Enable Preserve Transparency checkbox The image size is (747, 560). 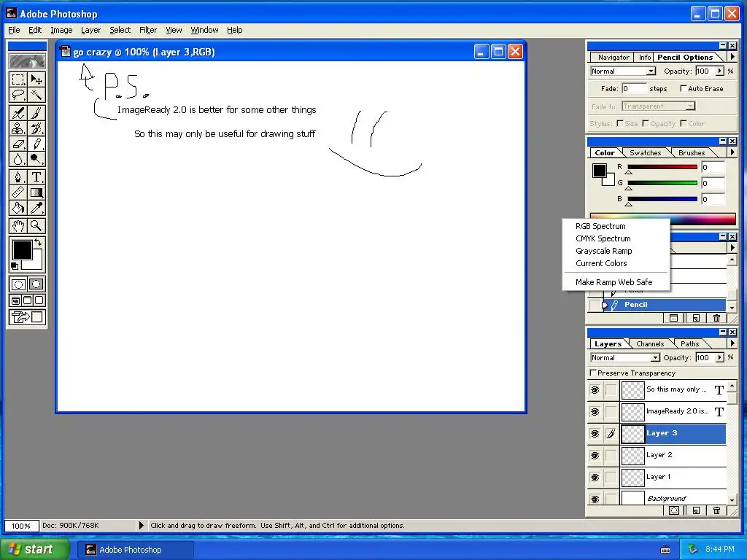pos(593,373)
